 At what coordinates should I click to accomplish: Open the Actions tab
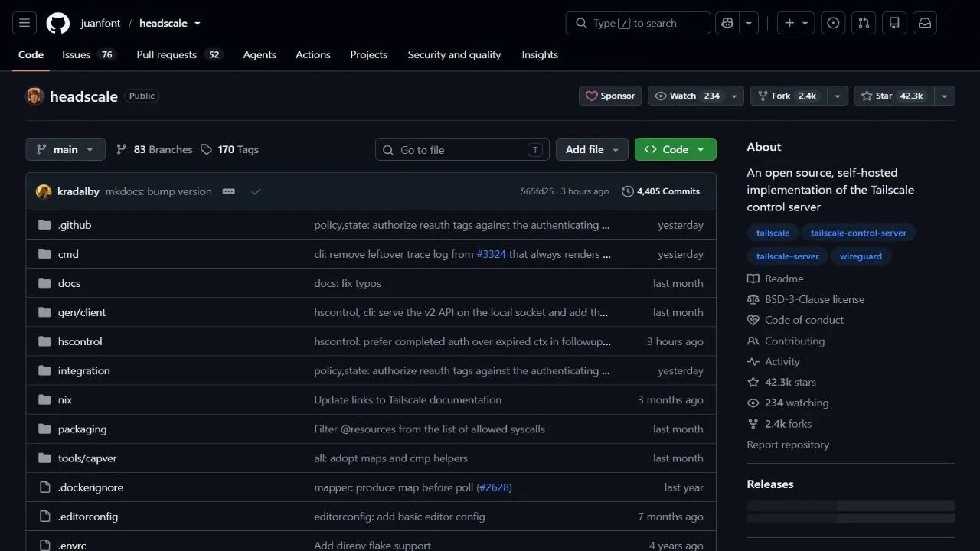click(x=313, y=54)
